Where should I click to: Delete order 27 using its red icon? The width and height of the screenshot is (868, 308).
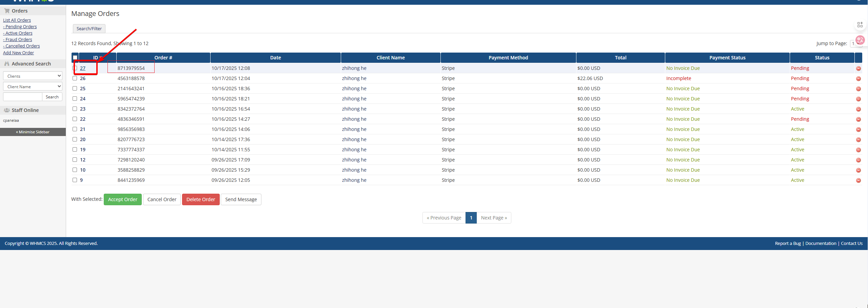click(x=858, y=69)
